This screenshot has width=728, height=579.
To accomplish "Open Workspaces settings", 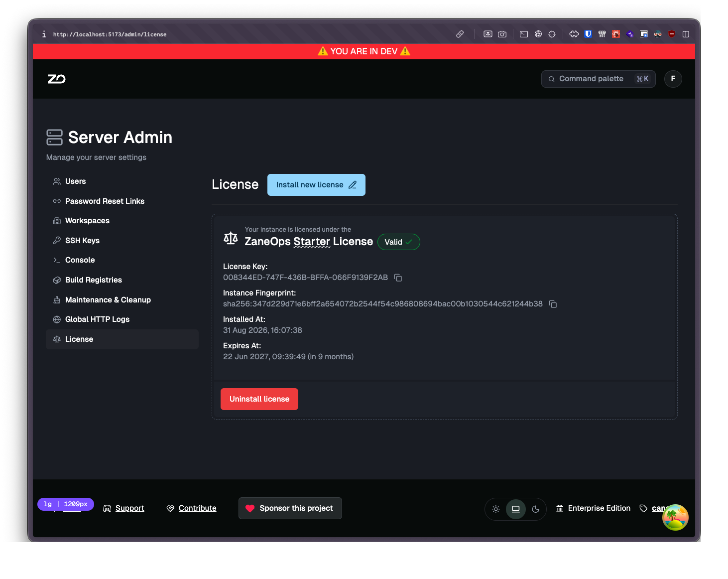I will pyautogui.click(x=122, y=221).
